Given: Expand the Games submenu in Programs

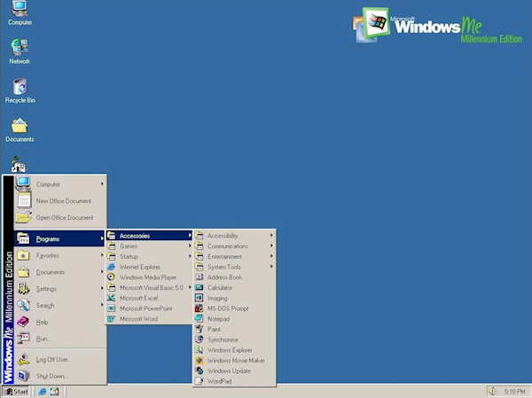Looking at the screenshot, I should 129,246.
